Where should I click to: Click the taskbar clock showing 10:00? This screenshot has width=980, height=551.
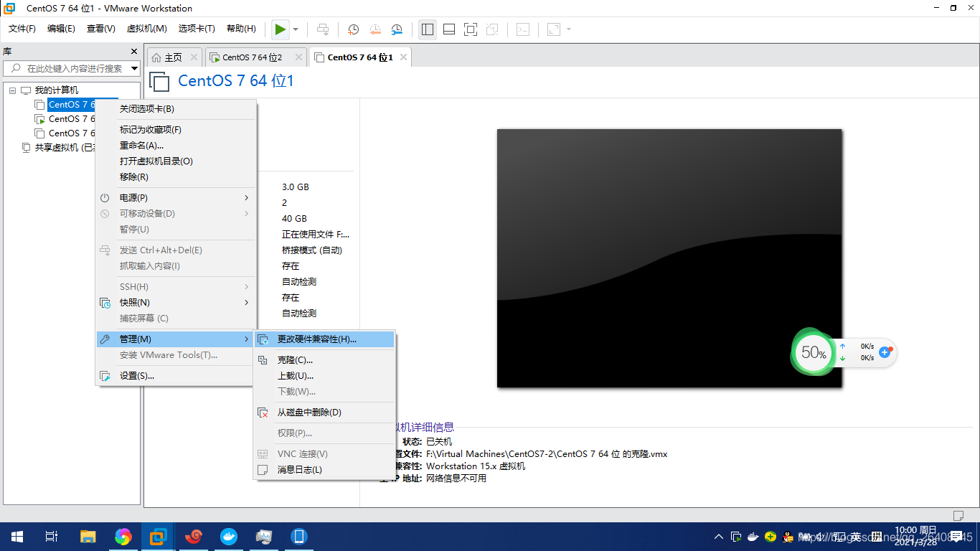tap(917, 537)
